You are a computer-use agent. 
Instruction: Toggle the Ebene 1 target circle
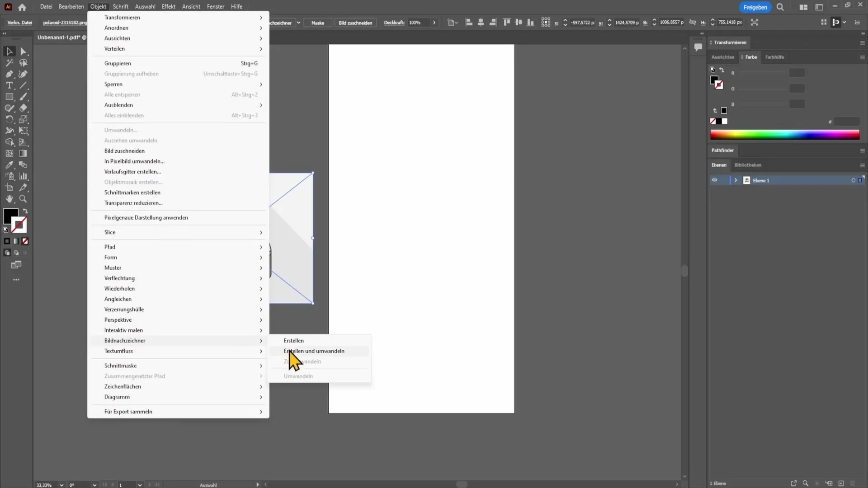853,180
